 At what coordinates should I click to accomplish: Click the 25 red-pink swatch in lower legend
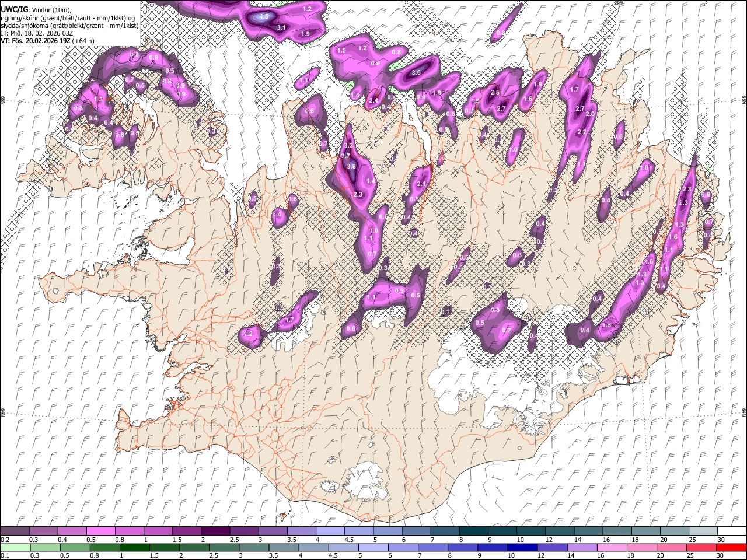[x=701, y=547]
